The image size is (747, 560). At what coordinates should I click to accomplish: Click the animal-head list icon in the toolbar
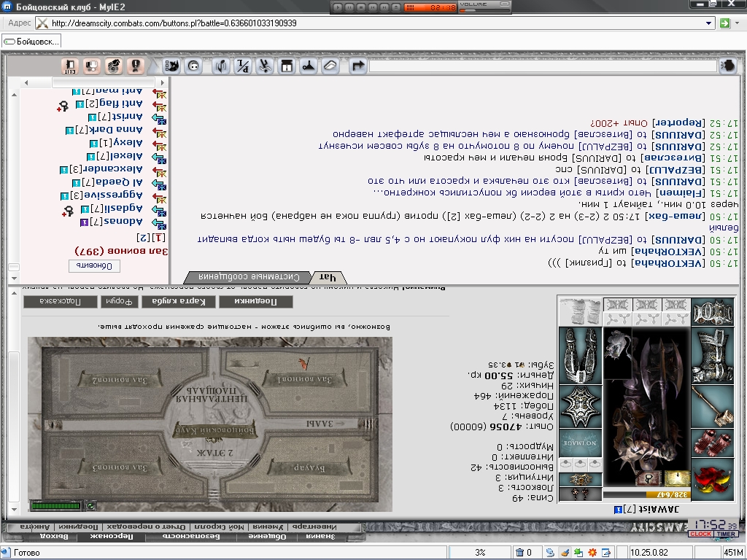coord(171,66)
